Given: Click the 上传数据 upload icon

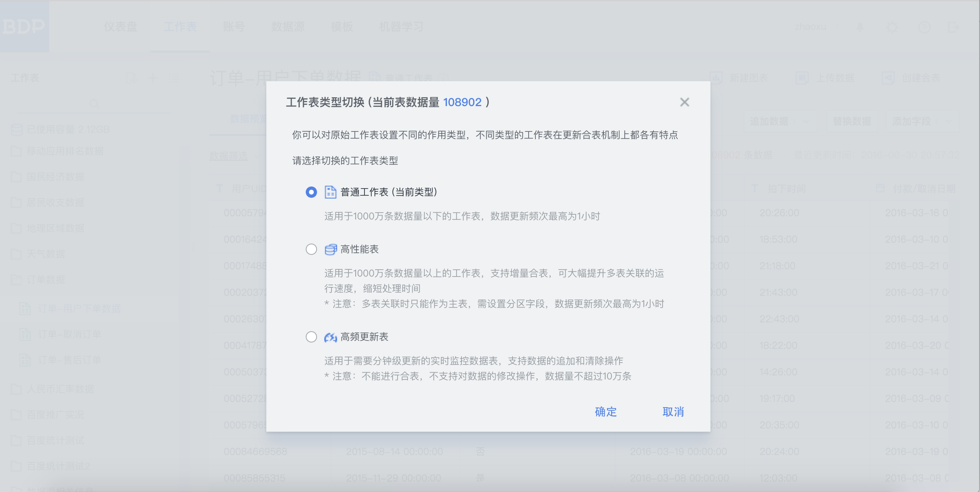Looking at the screenshot, I should pos(802,78).
